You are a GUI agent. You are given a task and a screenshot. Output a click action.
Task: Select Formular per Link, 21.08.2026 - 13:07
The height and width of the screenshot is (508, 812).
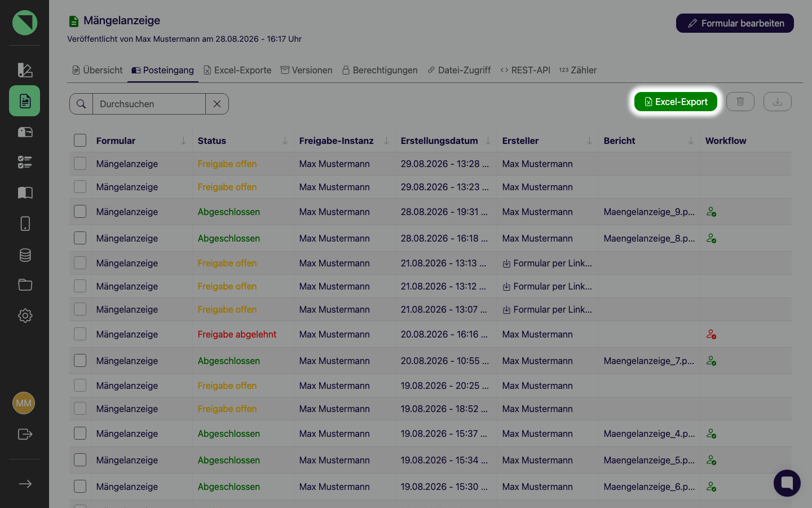(547, 309)
